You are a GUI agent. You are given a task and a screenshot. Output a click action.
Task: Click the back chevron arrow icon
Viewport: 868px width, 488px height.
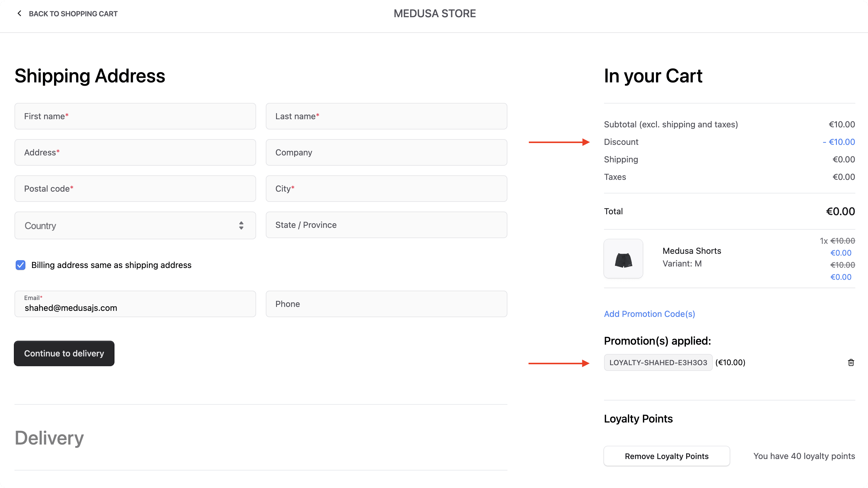pos(19,14)
